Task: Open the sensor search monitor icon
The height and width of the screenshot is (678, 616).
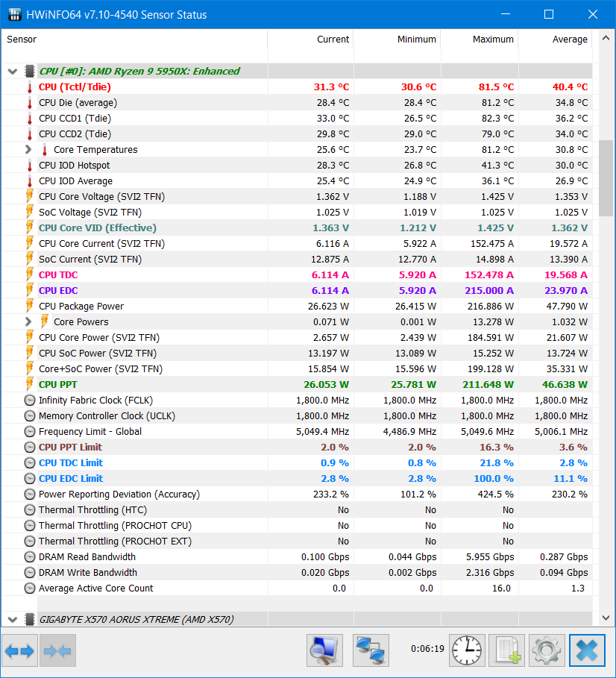Action: [324, 650]
